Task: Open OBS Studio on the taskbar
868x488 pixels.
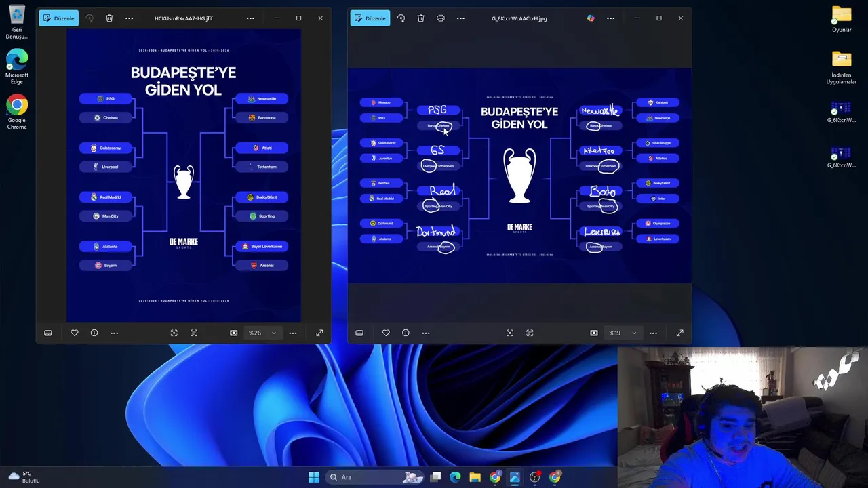Action: [x=535, y=477]
